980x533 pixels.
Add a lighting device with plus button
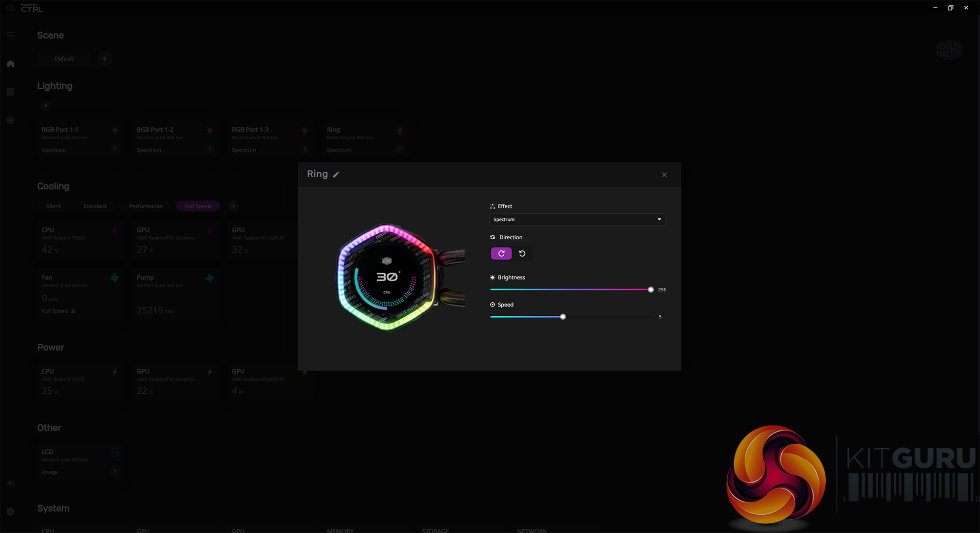click(x=45, y=106)
